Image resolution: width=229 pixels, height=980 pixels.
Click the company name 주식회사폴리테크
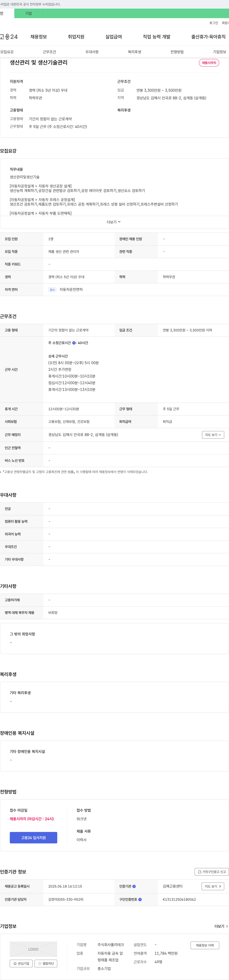point(110,945)
